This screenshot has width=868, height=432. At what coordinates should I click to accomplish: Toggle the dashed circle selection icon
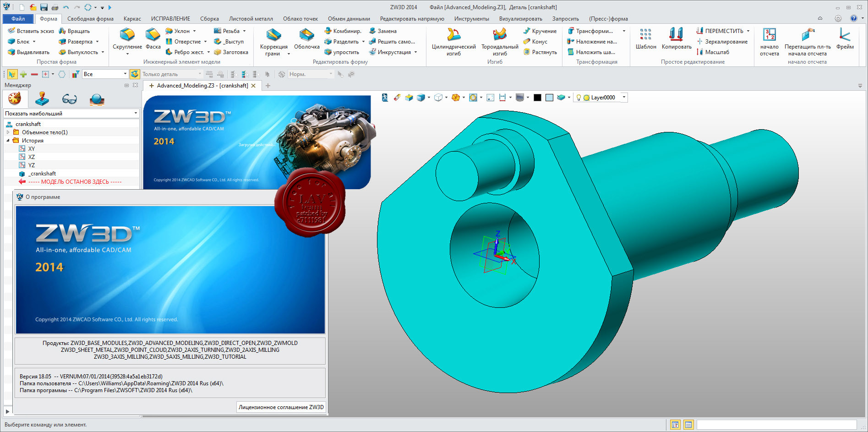[x=62, y=74]
